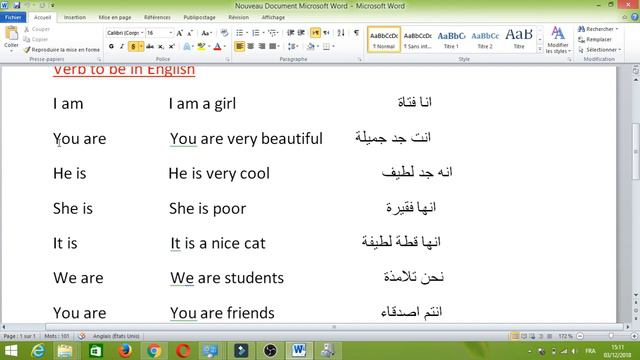
Task: Apply subscript formatting
Action: tap(161, 47)
